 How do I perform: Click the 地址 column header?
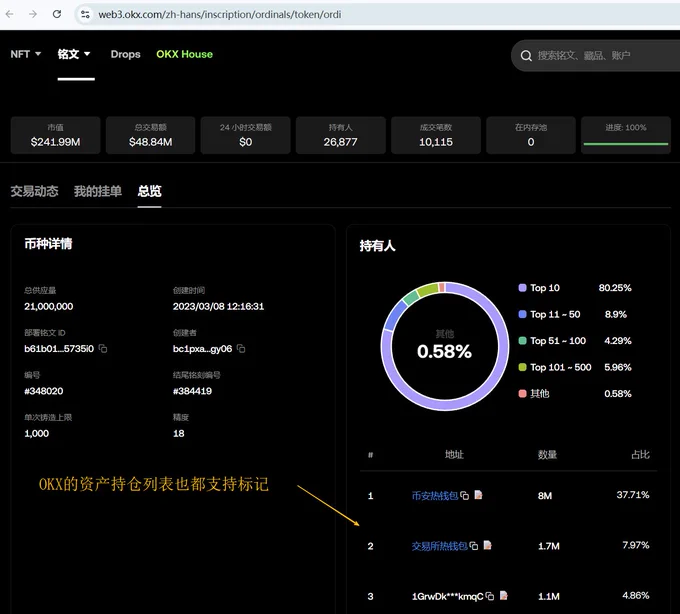coord(454,454)
